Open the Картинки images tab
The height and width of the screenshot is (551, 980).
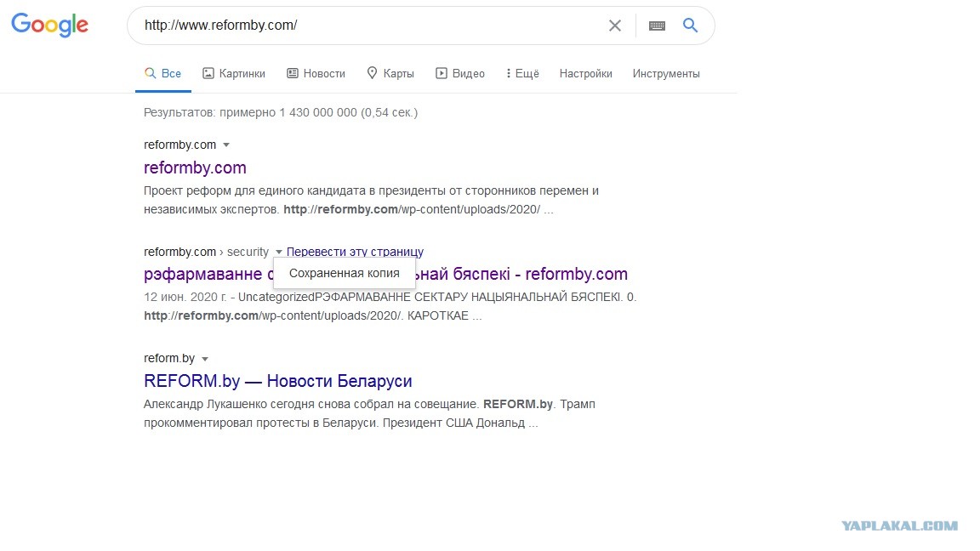pyautogui.click(x=234, y=74)
